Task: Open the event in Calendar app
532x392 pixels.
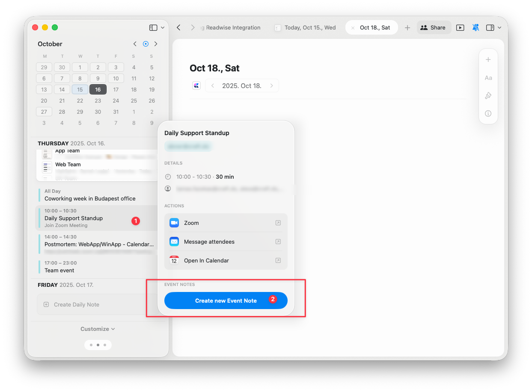Action: tap(226, 260)
